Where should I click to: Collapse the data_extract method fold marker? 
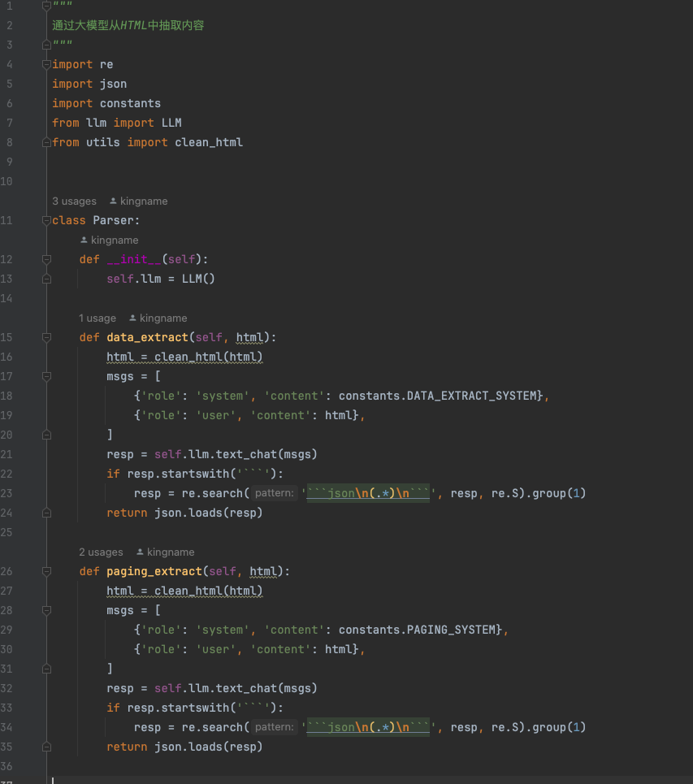click(46, 337)
